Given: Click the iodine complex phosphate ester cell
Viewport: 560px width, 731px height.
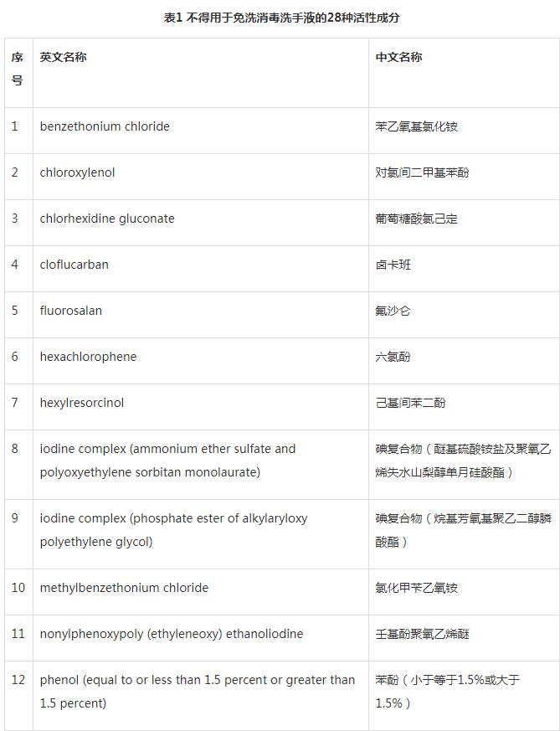Looking at the screenshot, I should [173, 530].
